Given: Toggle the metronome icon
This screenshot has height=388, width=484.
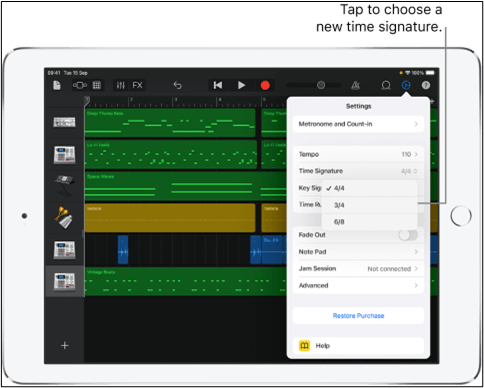Looking at the screenshot, I should pos(355,85).
